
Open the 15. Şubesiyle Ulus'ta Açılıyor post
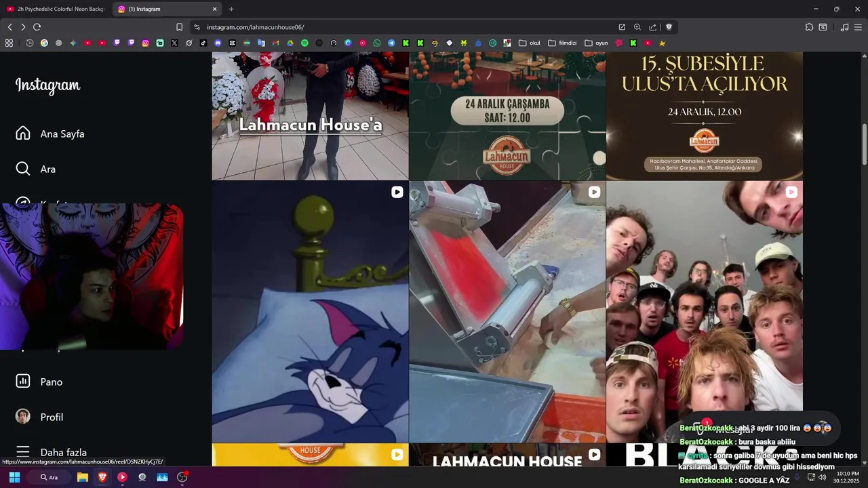705,116
